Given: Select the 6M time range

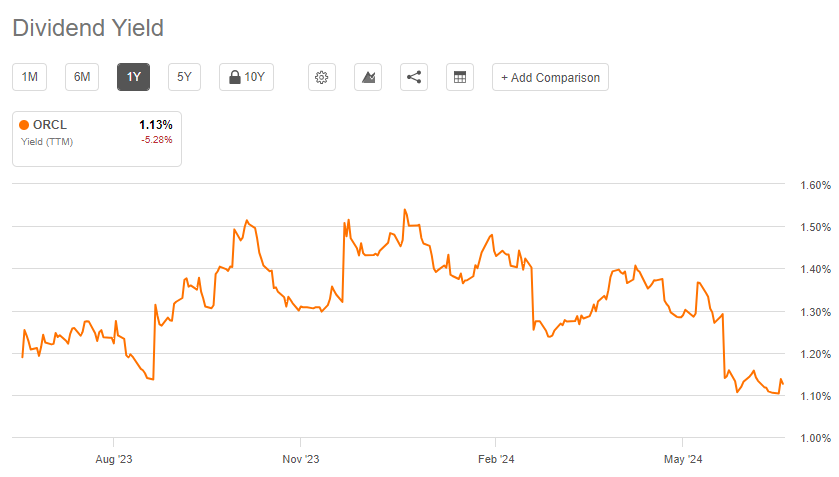Looking at the screenshot, I should (82, 77).
